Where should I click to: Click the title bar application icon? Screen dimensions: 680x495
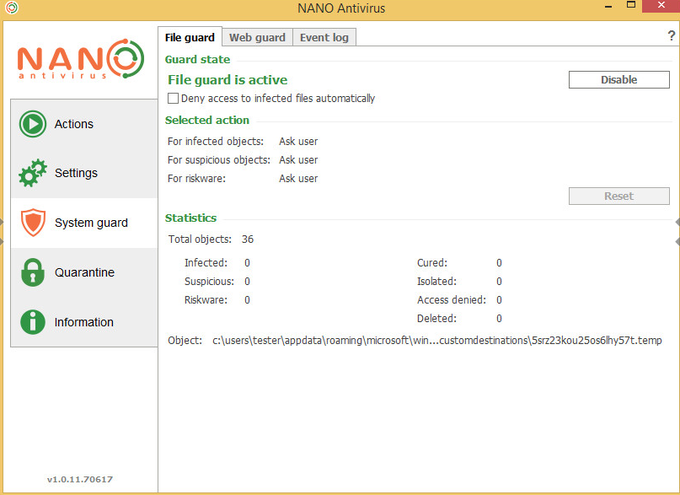pyautogui.click(x=12, y=7)
